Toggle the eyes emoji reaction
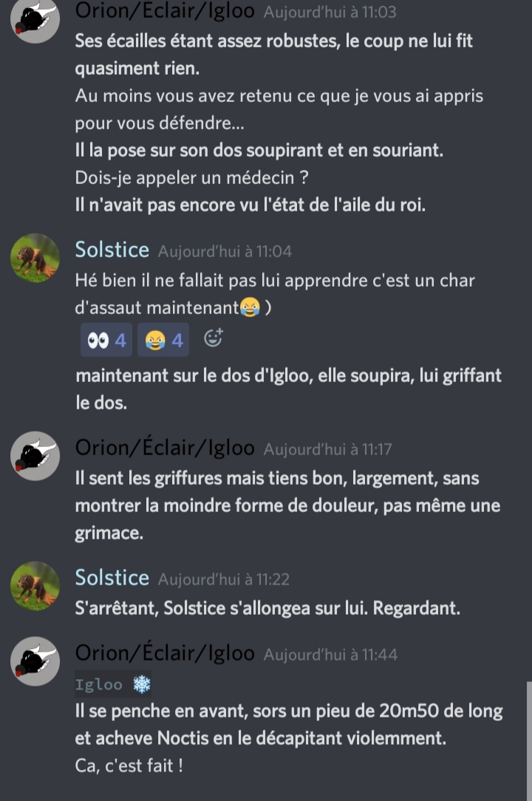The width and height of the screenshot is (532, 801). coord(106,340)
